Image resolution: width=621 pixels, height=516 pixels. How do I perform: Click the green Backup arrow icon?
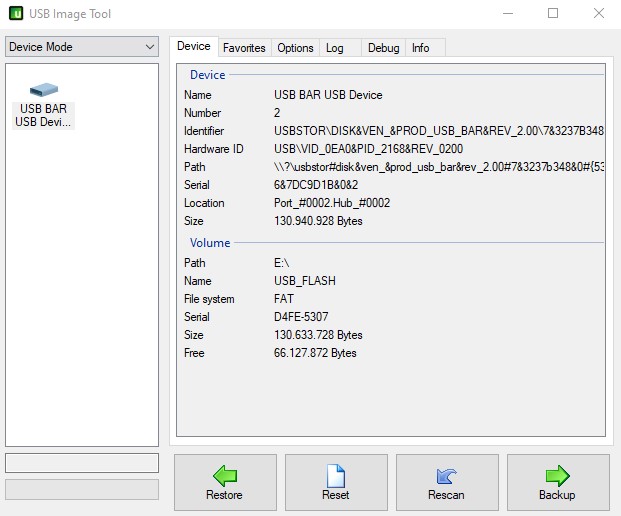[557, 475]
